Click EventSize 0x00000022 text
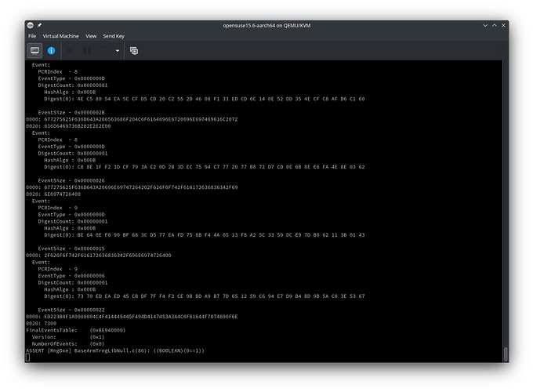This screenshot has width=533, height=392. [x=71, y=310]
